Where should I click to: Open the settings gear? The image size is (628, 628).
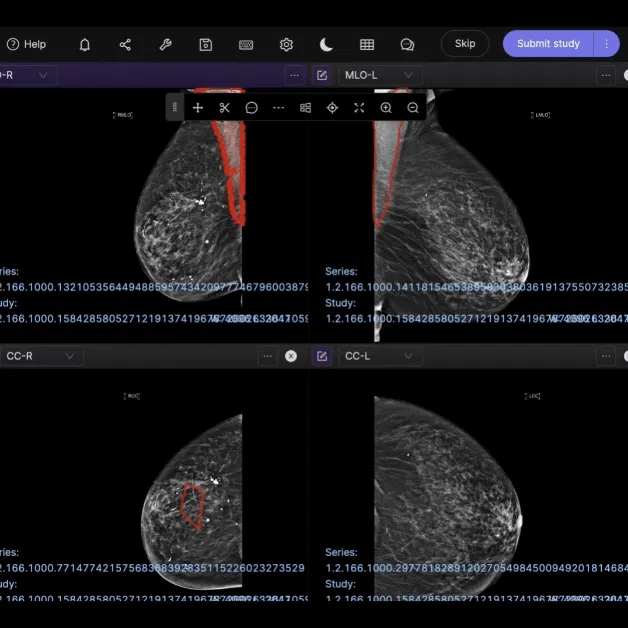[286, 44]
